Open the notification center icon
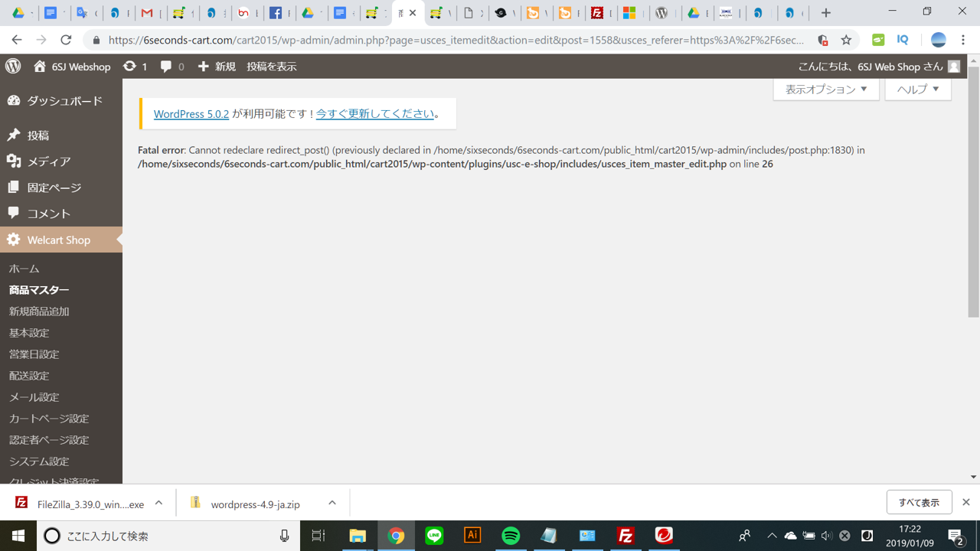 955,536
